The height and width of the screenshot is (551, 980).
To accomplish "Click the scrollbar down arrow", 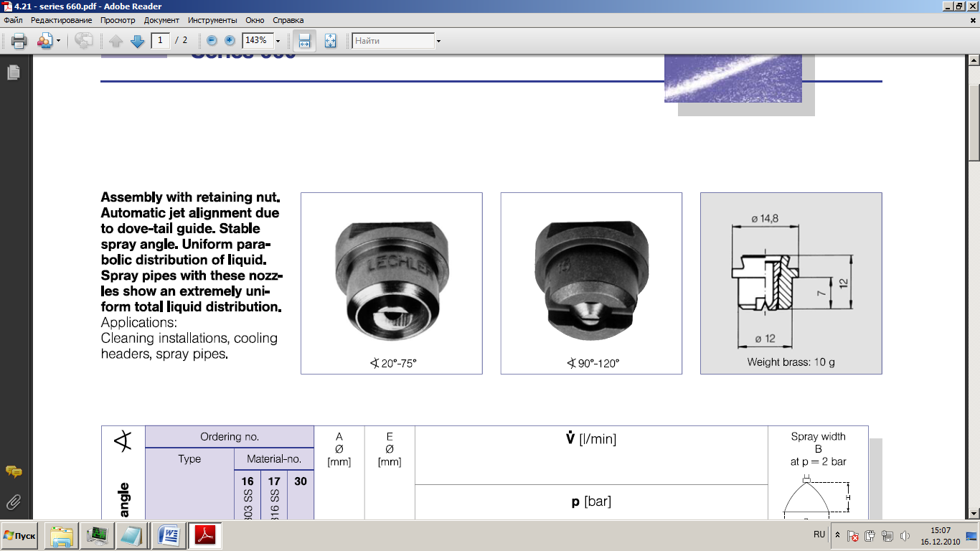I will point(974,513).
